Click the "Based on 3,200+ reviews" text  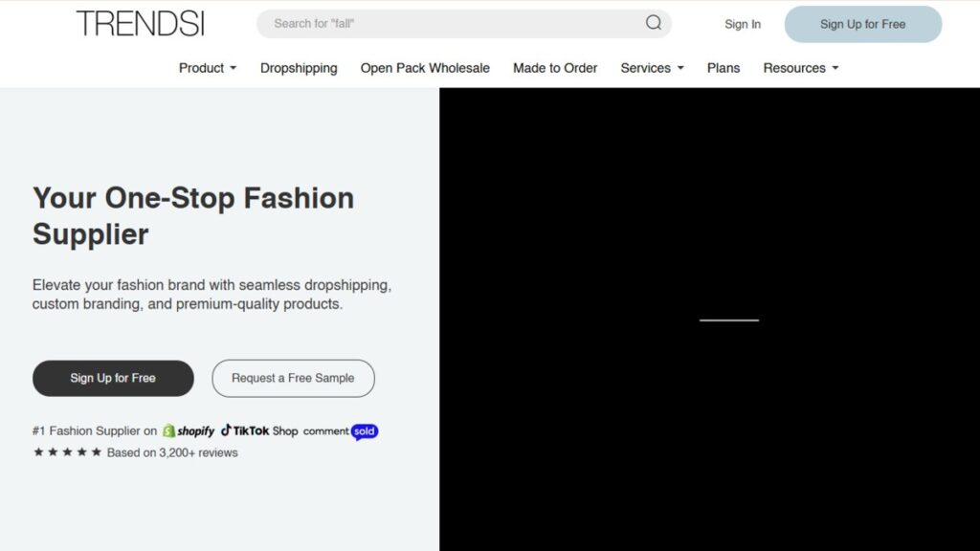click(172, 452)
